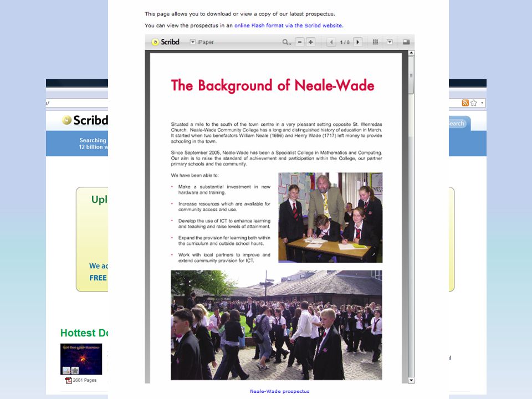
Task: Click the bookmark star icon in background browser
Action: coord(474,103)
